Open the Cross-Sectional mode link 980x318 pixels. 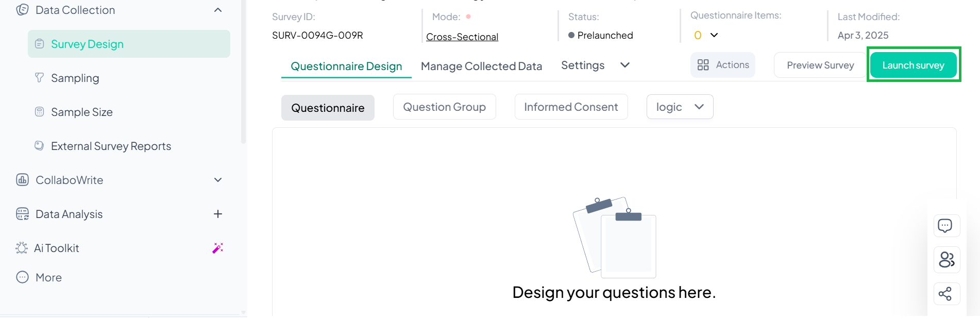click(x=462, y=36)
